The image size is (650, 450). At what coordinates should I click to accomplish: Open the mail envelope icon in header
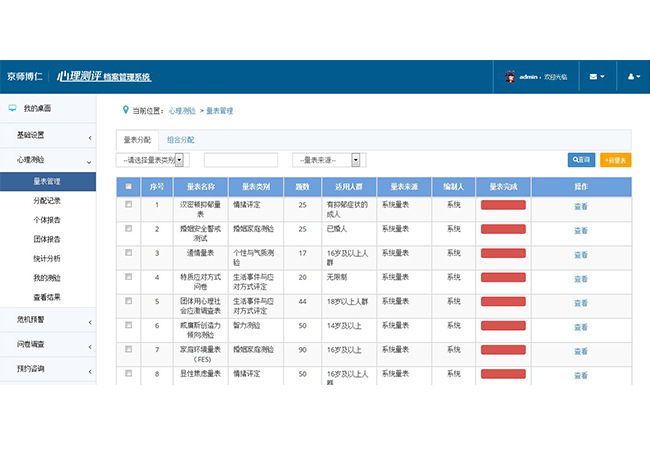point(597,77)
